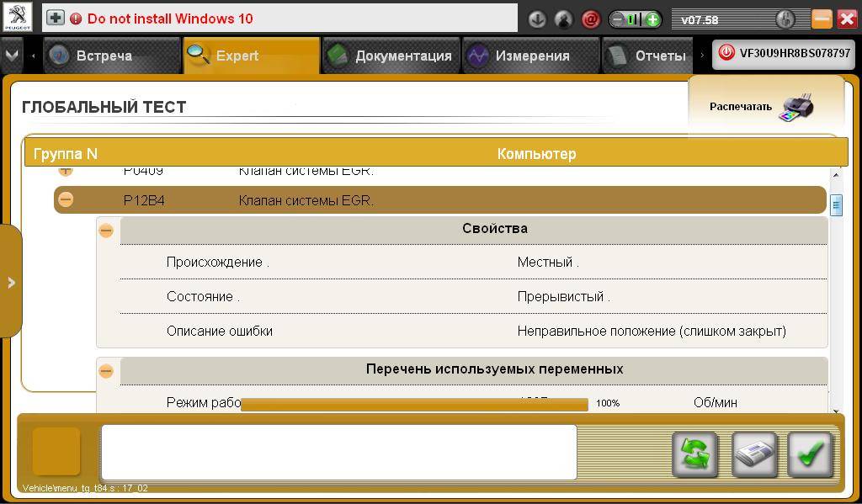862x504 pixels.
Task: Click the red @ email icon
Action: [591, 19]
